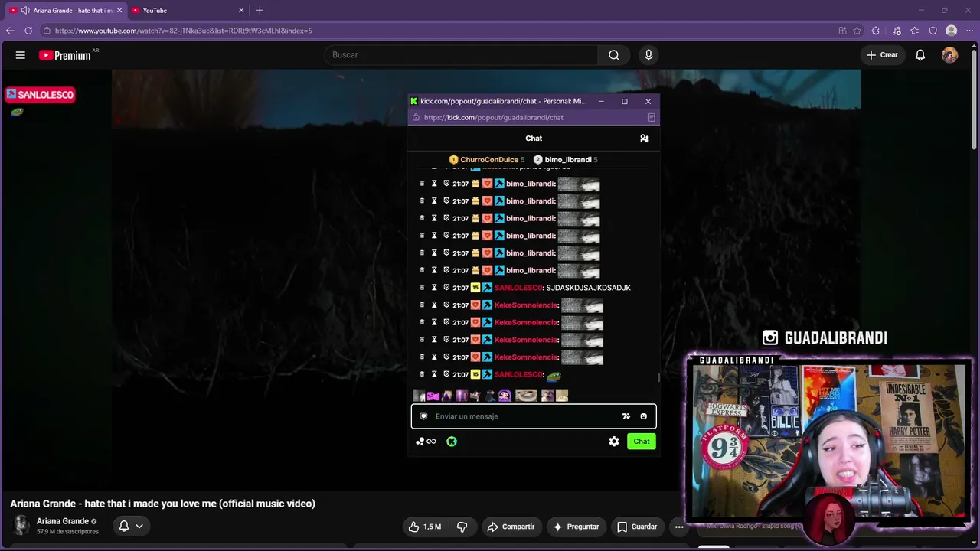The height and width of the screenshot is (551, 980).
Task: Click the Chat header title in Kick popout
Action: 534,139
